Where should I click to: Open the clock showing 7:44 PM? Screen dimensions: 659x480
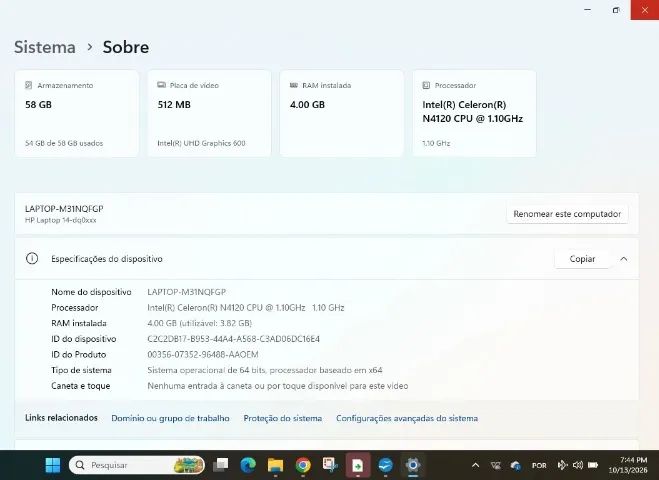coord(628,465)
